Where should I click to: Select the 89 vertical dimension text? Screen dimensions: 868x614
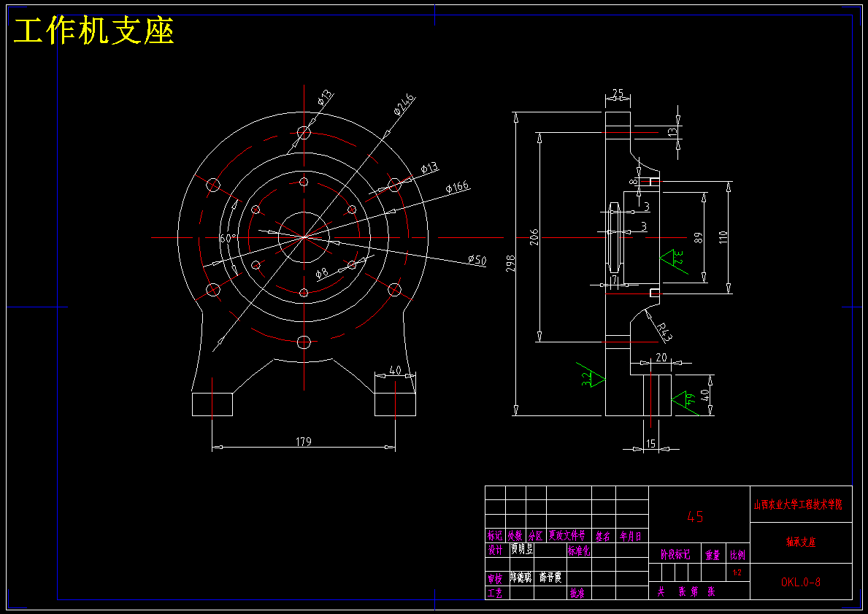[x=699, y=237]
